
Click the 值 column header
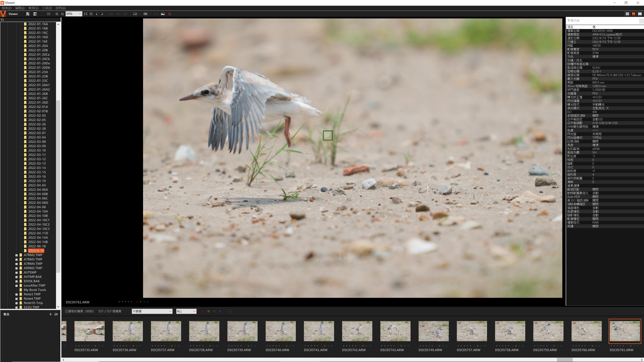click(618, 27)
